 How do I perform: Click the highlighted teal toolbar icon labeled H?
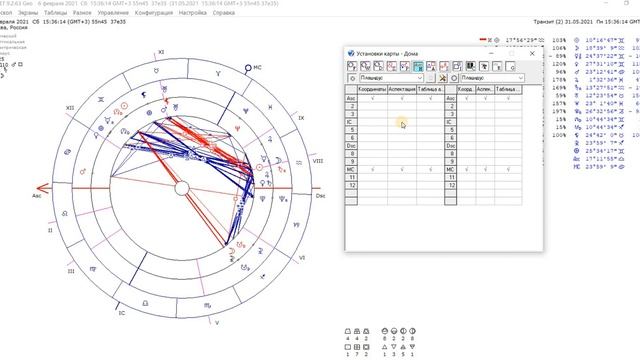[x=418, y=66]
